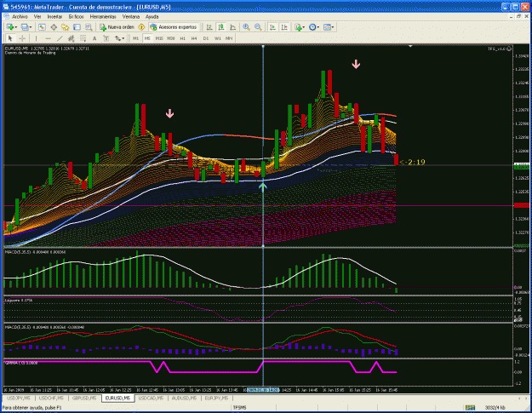Open the Indicators list dropdown
This screenshot has height=413, width=532.
[x=300, y=27]
